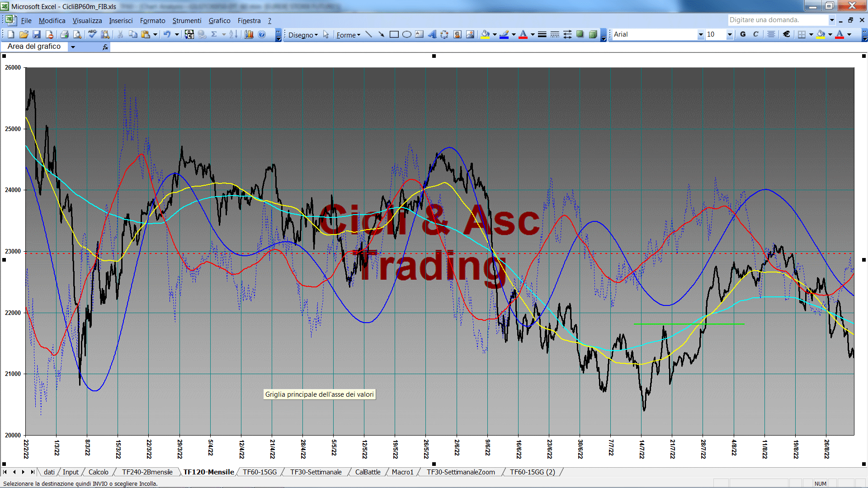Open the Forme shapes dropdown
This screenshot has width=868, height=488.
coord(348,35)
